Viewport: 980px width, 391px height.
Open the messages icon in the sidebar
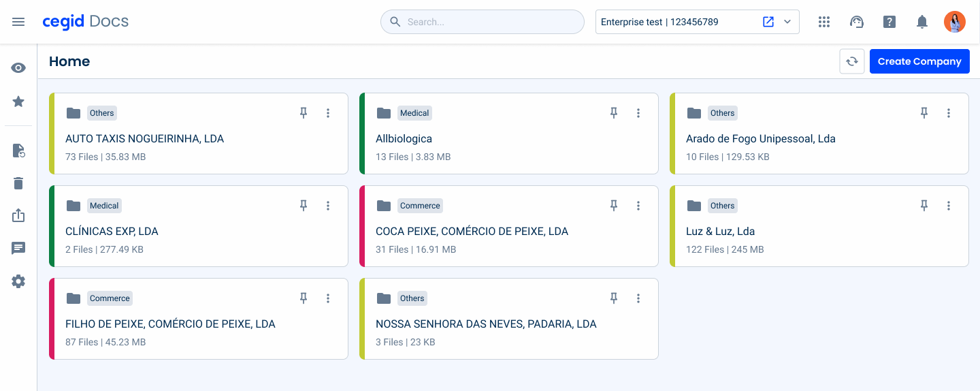[x=18, y=249]
